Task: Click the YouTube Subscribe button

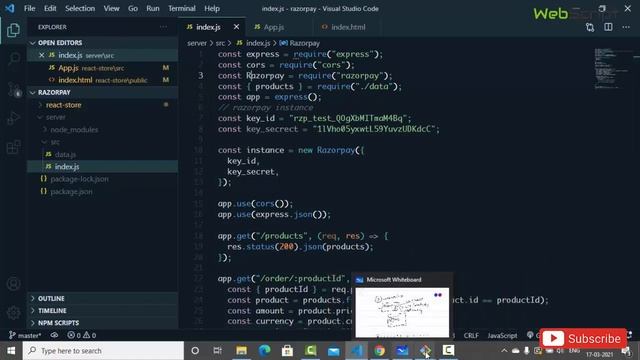Action: coord(583,338)
